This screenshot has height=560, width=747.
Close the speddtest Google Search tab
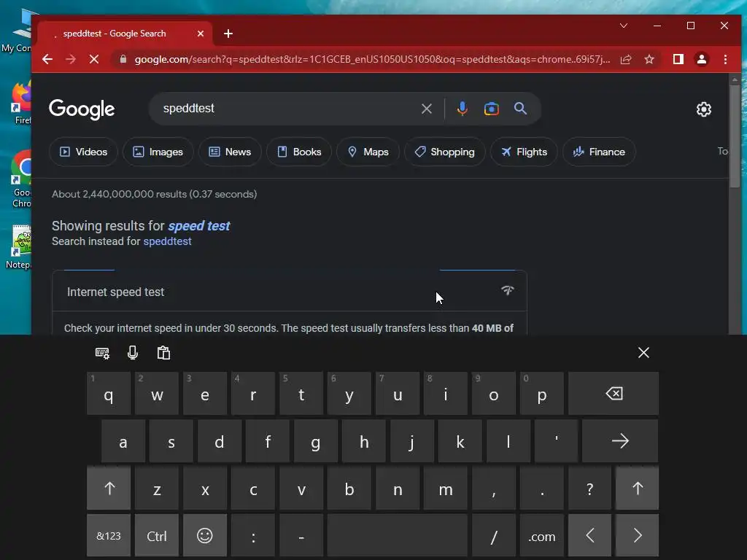tap(201, 34)
